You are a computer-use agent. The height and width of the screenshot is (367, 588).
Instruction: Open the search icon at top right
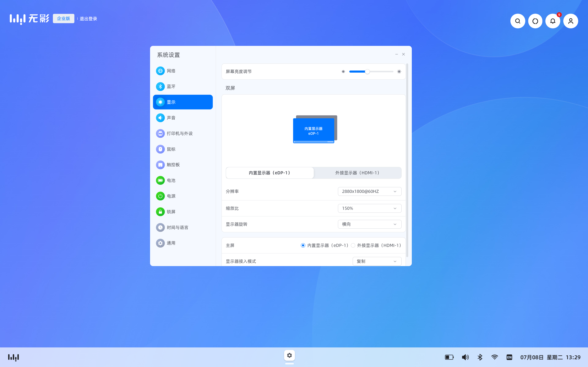click(518, 21)
